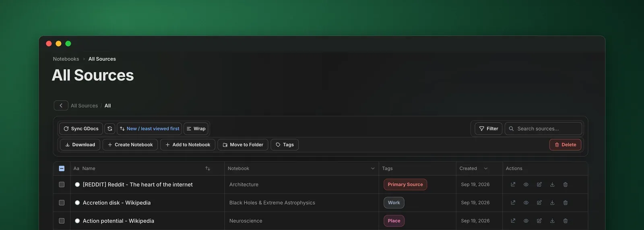Delete the Accretion disk row
The height and width of the screenshot is (230, 644).
tap(566, 203)
